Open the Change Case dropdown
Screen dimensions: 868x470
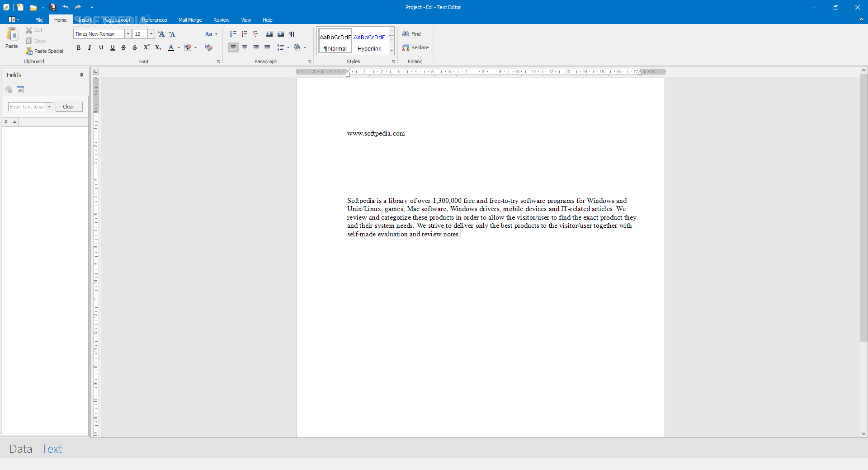tap(211, 34)
